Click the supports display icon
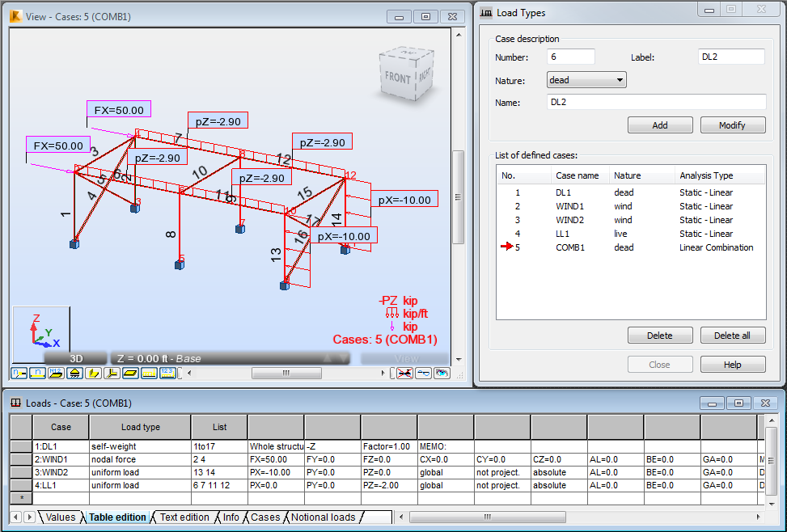 75,373
